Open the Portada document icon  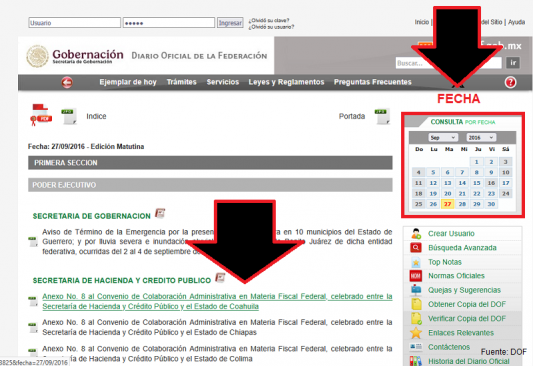[x=382, y=116]
